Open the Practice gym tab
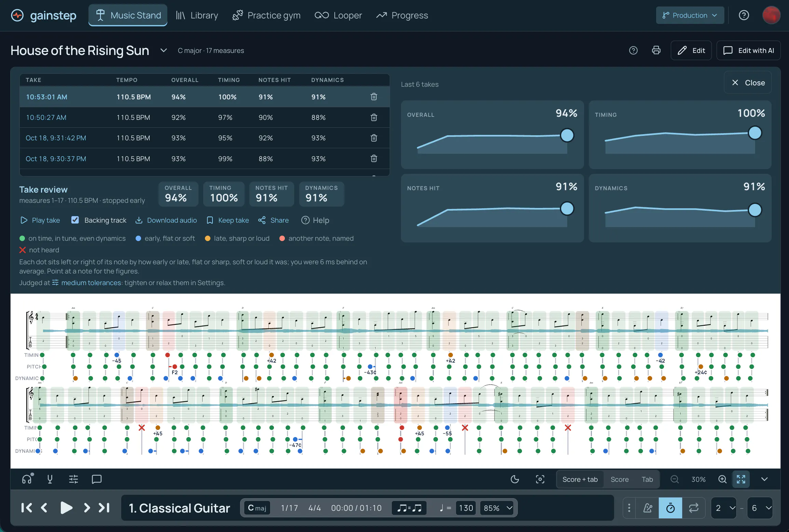The image size is (789, 532). tap(266, 15)
